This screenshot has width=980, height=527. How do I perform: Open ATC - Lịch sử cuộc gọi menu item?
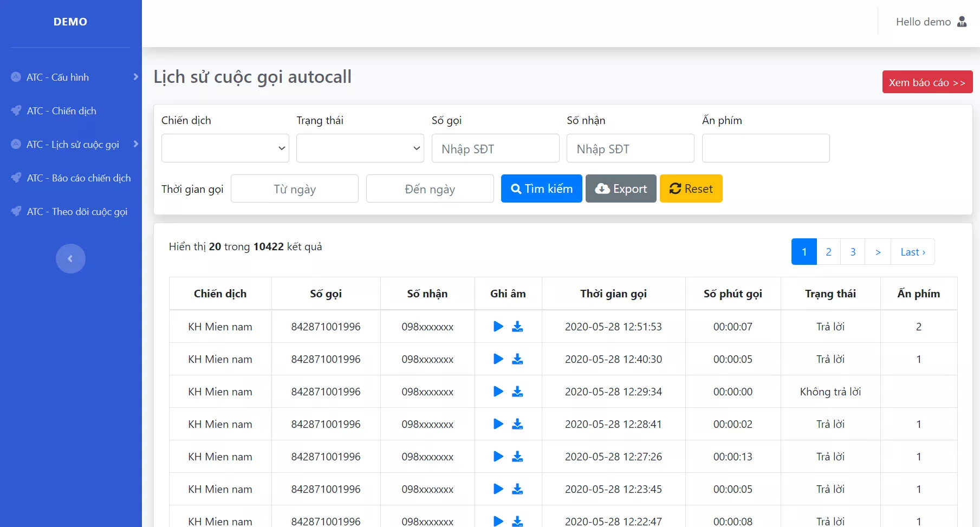(x=73, y=144)
